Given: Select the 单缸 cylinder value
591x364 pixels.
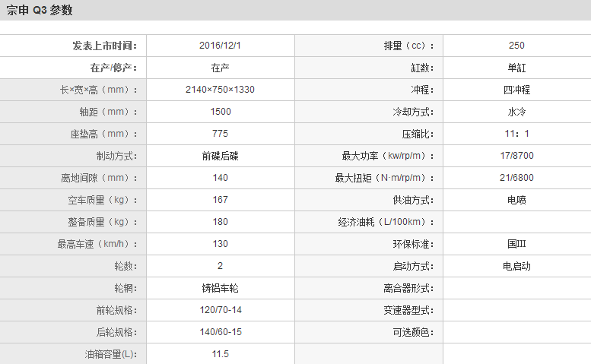Looking at the screenshot, I should (516, 68).
